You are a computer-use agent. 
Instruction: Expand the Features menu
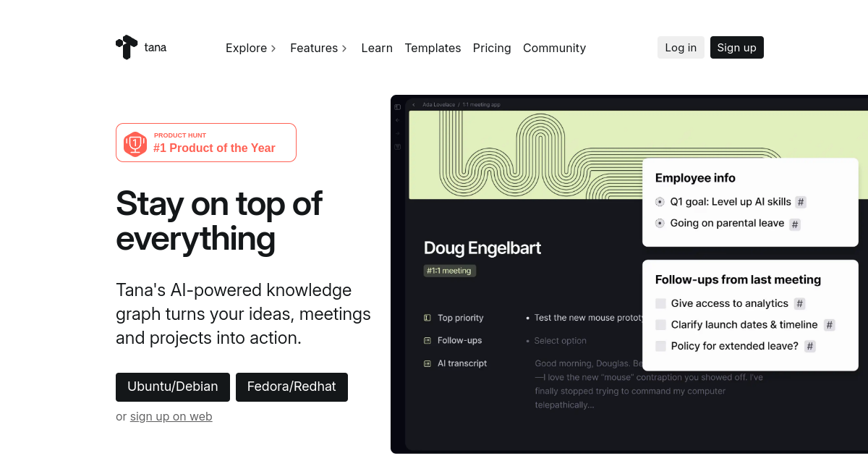[318, 48]
